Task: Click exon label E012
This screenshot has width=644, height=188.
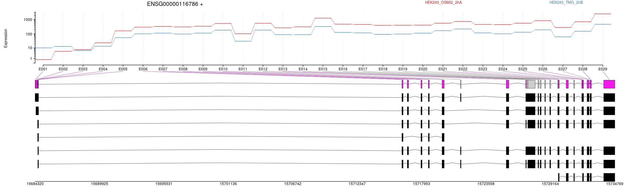Action: coord(263,69)
